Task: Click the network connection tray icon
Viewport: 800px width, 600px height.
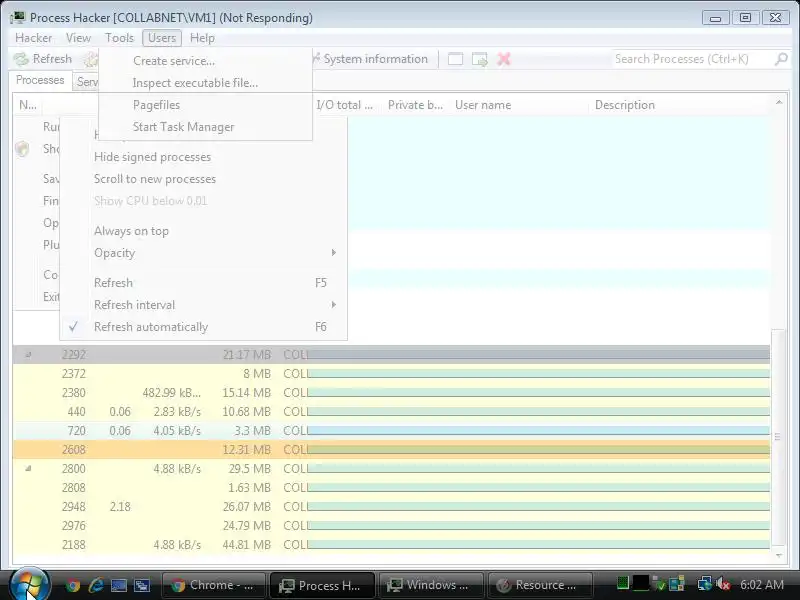Action: click(705, 584)
